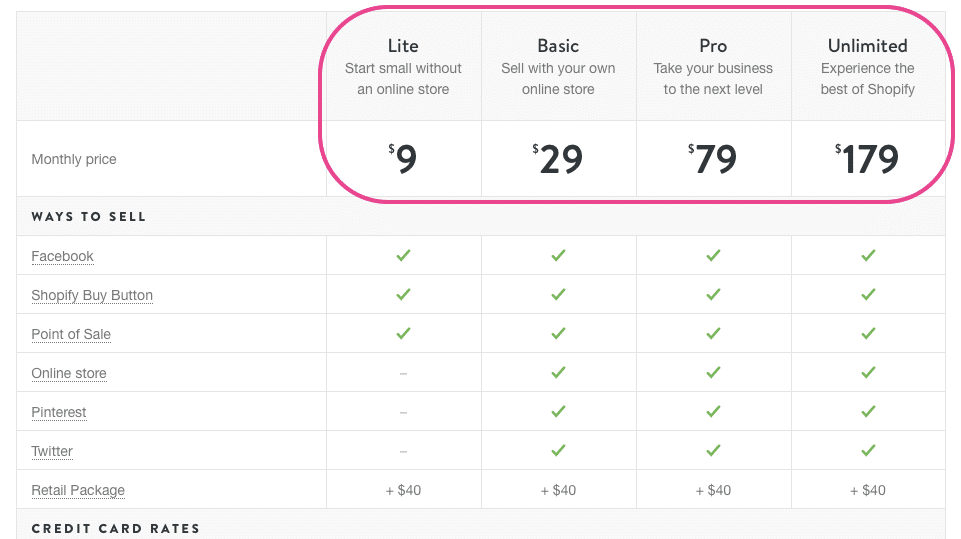
Task: Click the Online store dash under Lite
Action: [403, 373]
